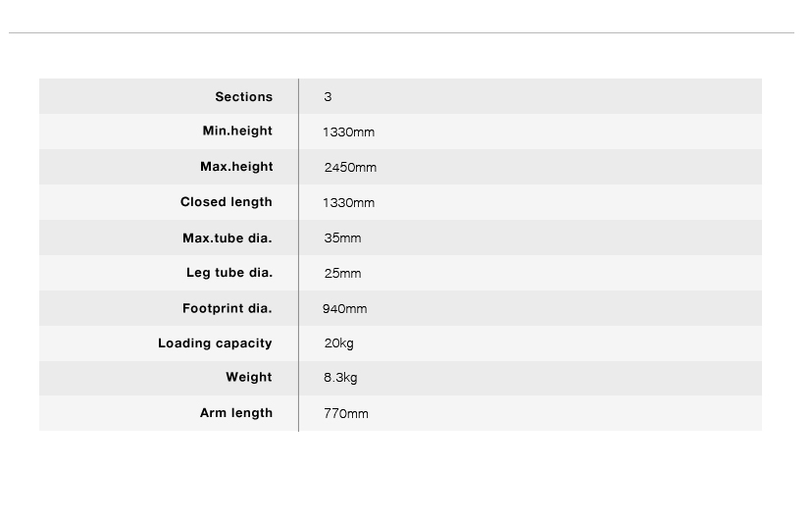Click the Closed length label
The image size is (812, 526).
point(227,202)
